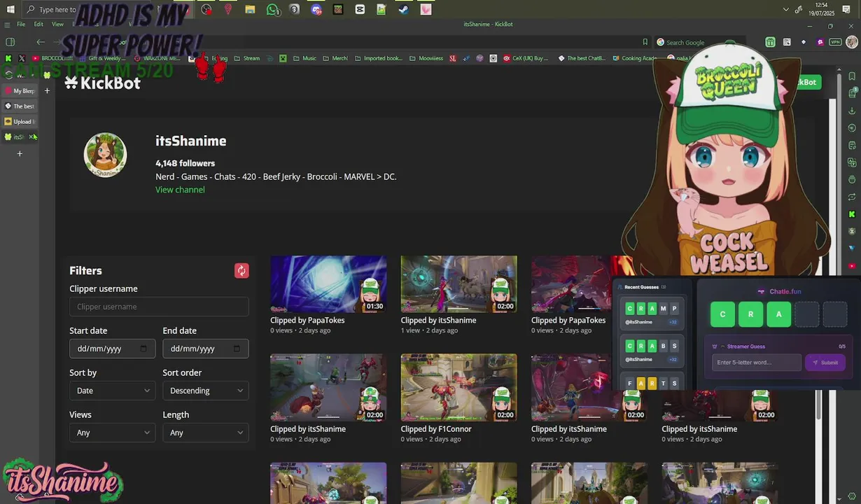Viewport: 861px width, 504px height.
Task: Add a new tab below itsShanime
Action: tap(20, 153)
